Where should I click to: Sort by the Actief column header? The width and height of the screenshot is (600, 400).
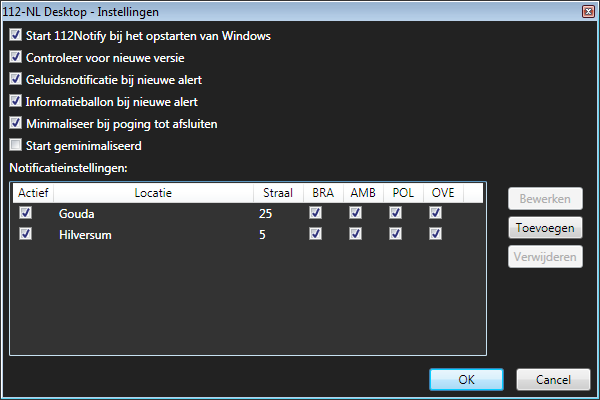pos(33,193)
